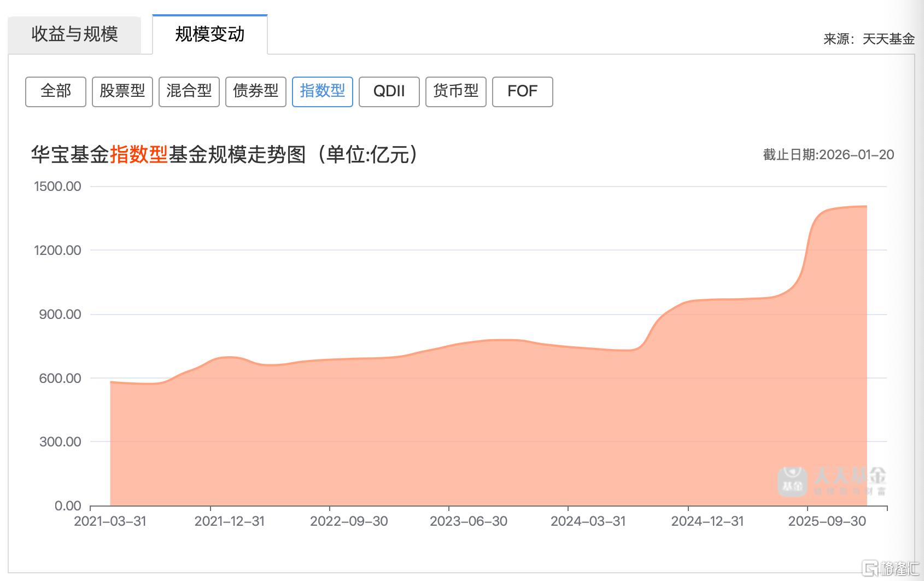The width and height of the screenshot is (924, 581).
Task: Filter by 股票型 fund type
Action: (x=122, y=91)
